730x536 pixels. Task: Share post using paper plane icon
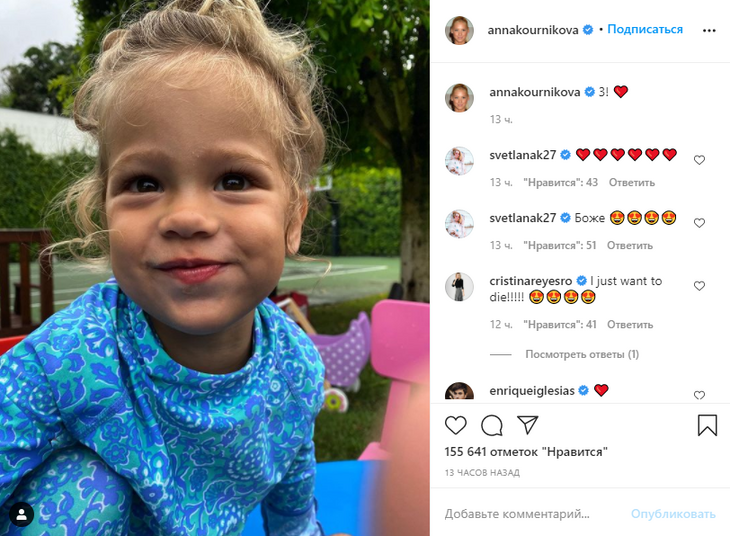[x=527, y=425]
